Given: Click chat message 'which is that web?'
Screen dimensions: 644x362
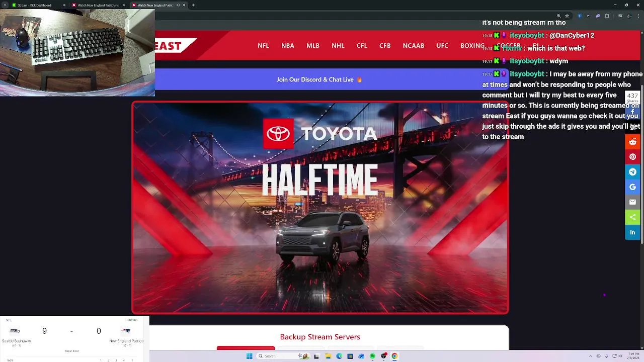Looking at the screenshot, I should pos(556,48).
